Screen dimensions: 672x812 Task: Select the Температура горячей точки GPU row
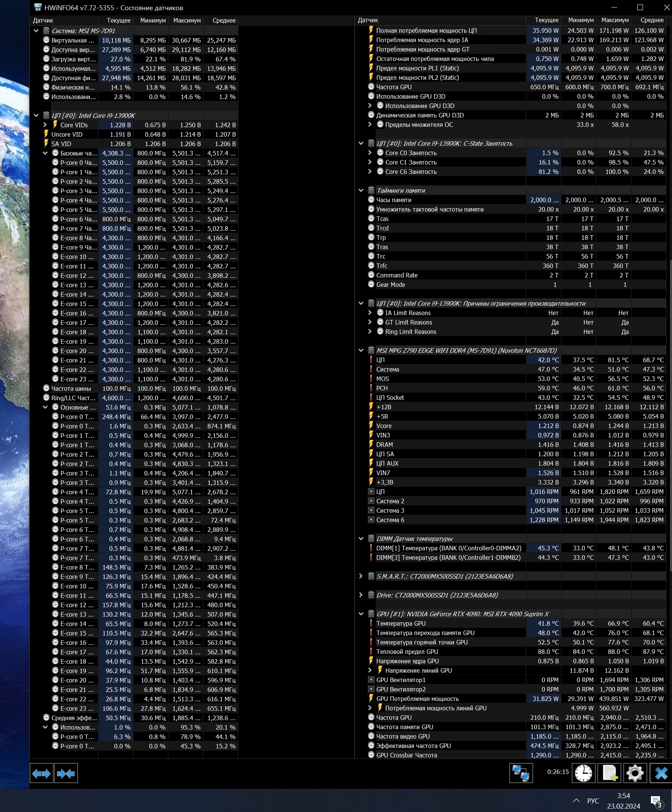pos(510,642)
